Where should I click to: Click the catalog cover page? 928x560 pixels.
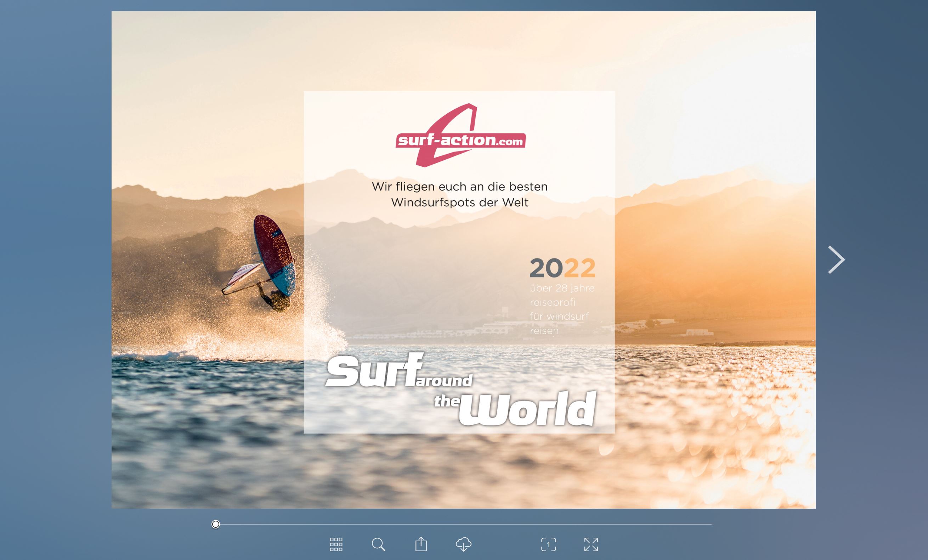tap(463, 260)
